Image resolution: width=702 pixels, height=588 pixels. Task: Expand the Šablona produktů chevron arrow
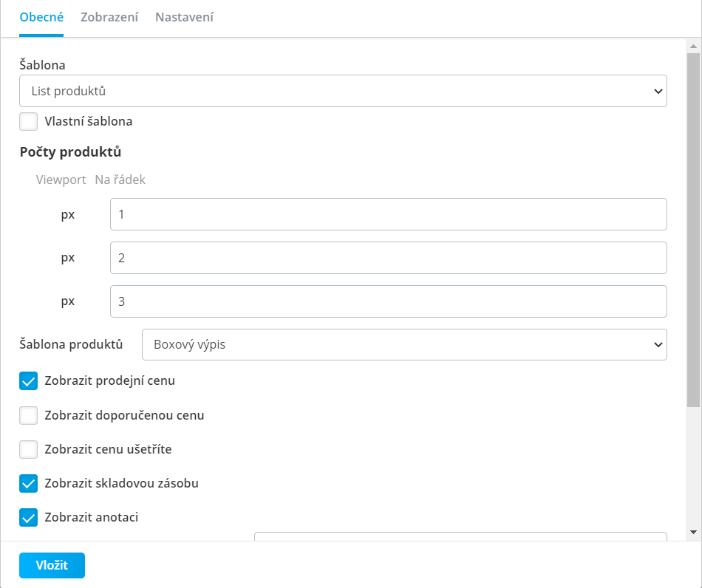658,344
